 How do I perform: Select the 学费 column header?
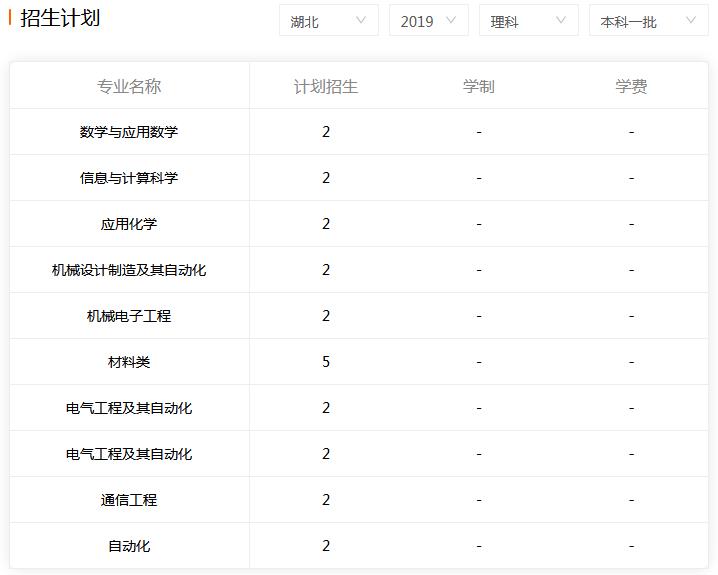coord(631,86)
